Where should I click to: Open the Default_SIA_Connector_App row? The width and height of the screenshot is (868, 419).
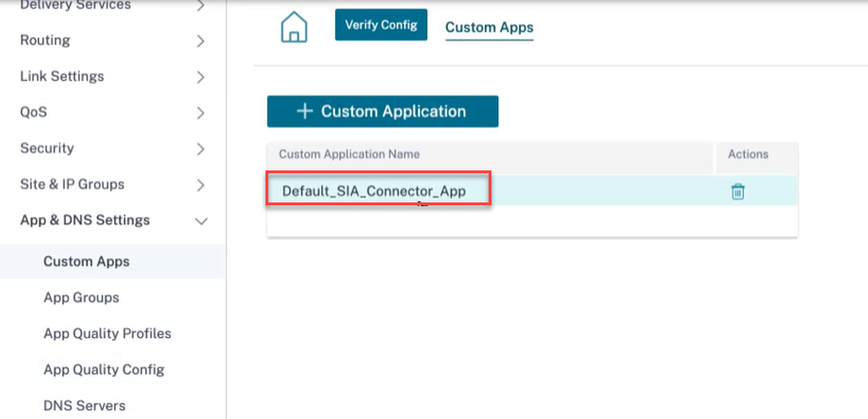(x=532, y=191)
